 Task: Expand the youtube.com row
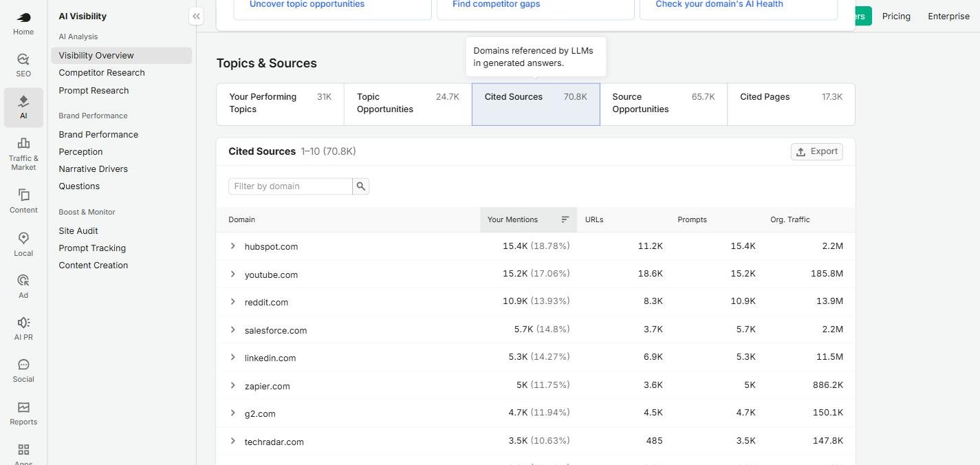coord(233,274)
